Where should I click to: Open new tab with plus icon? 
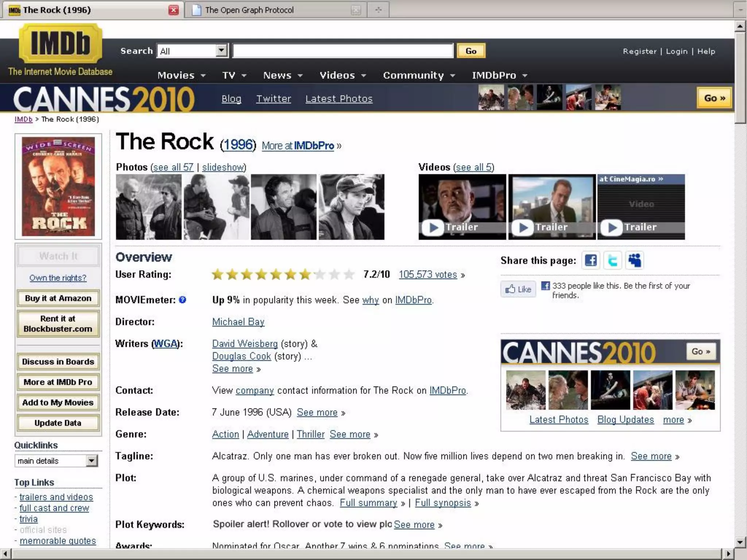378,10
